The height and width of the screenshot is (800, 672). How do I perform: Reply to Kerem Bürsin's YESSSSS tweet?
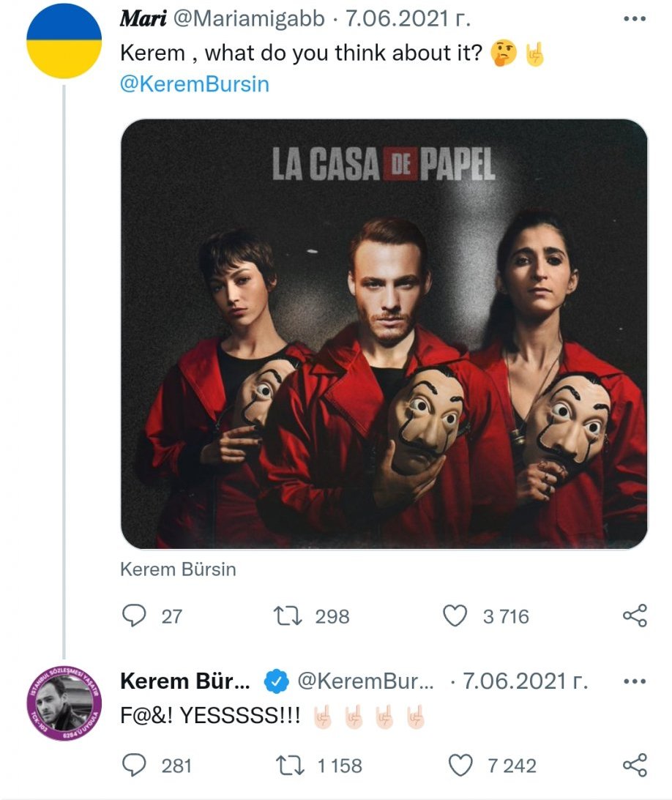(x=133, y=766)
